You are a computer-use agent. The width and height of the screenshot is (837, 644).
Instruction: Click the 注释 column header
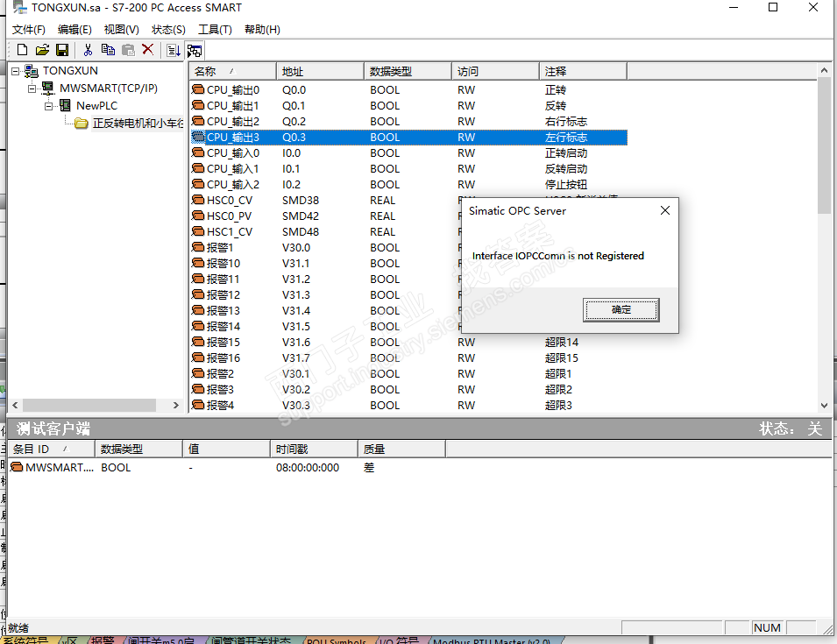(x=584, y=71)
